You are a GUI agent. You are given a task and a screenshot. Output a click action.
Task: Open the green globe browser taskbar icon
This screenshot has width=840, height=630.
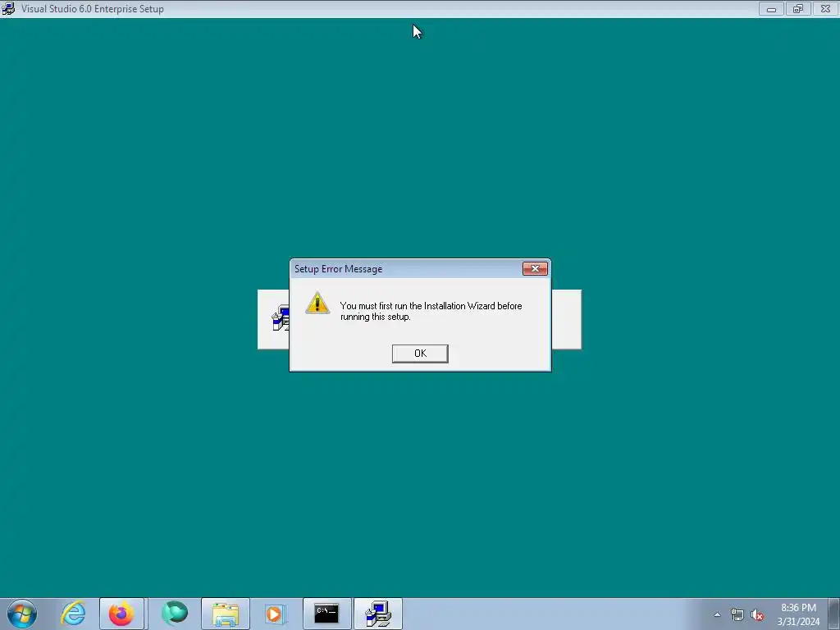tap(174, 614)
